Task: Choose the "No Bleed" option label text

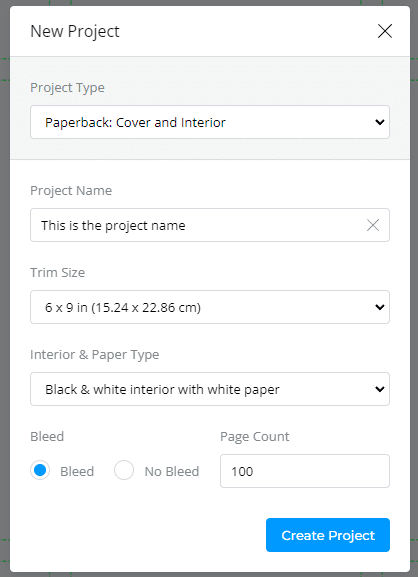Action: coord(172,471)
